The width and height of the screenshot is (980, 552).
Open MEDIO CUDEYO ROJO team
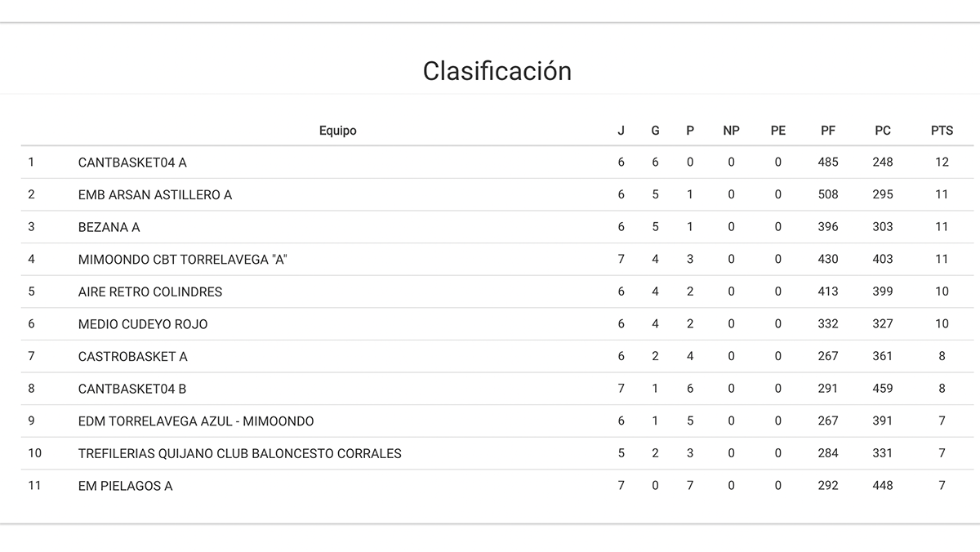143,324
